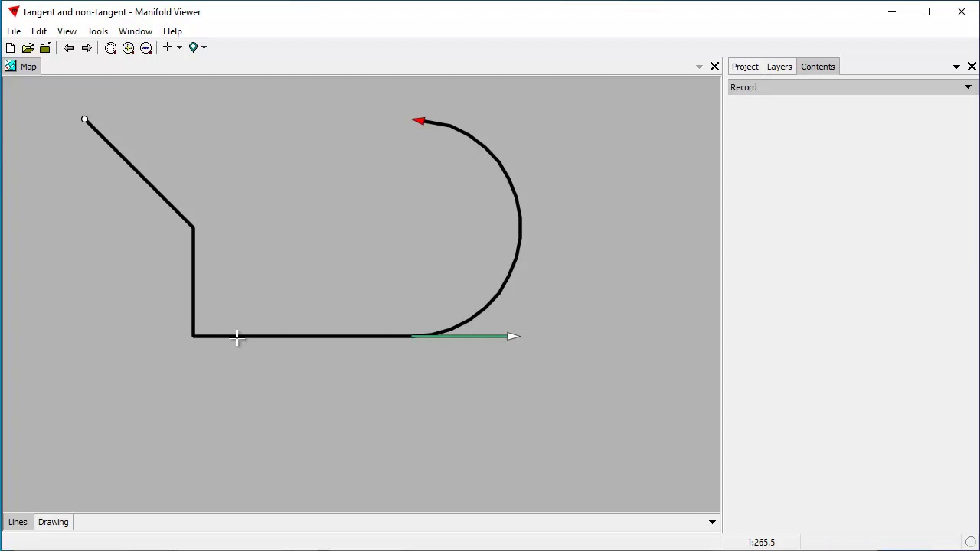Open the Help menu
Screen dimensions: 980x551
point(172,31)
